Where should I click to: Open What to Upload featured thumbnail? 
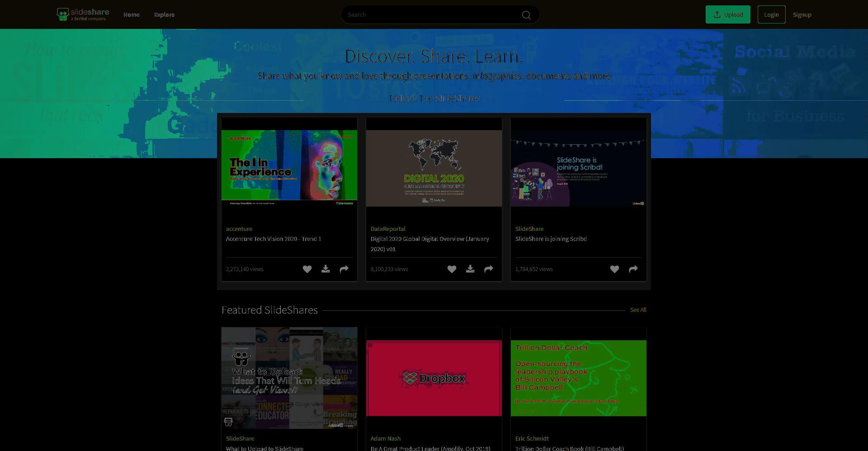coord(289,378)
